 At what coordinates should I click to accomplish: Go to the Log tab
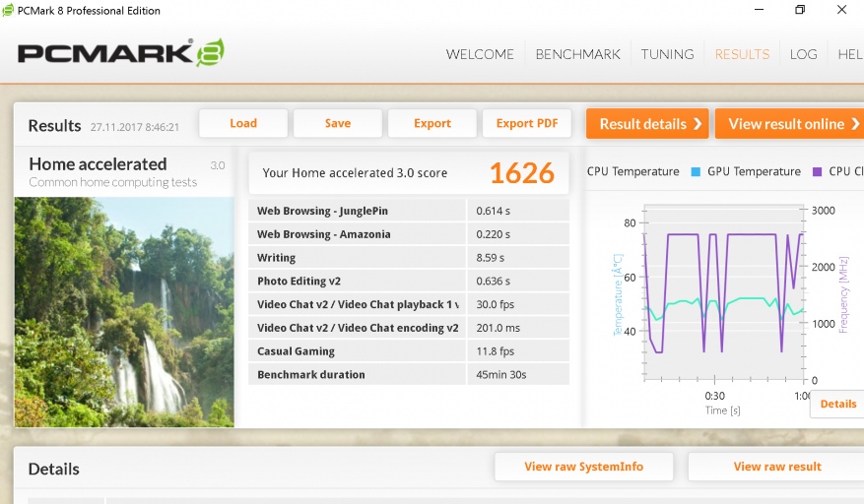coord(803,54)
